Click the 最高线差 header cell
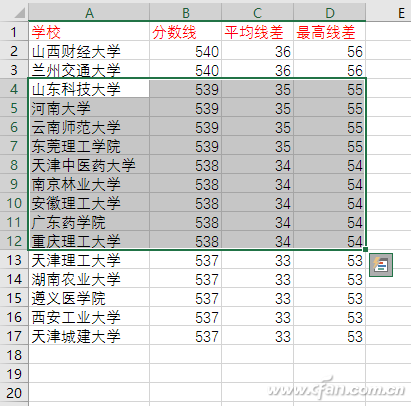The height and width of the screenshot is (406, 411). [x=330, y=31]
